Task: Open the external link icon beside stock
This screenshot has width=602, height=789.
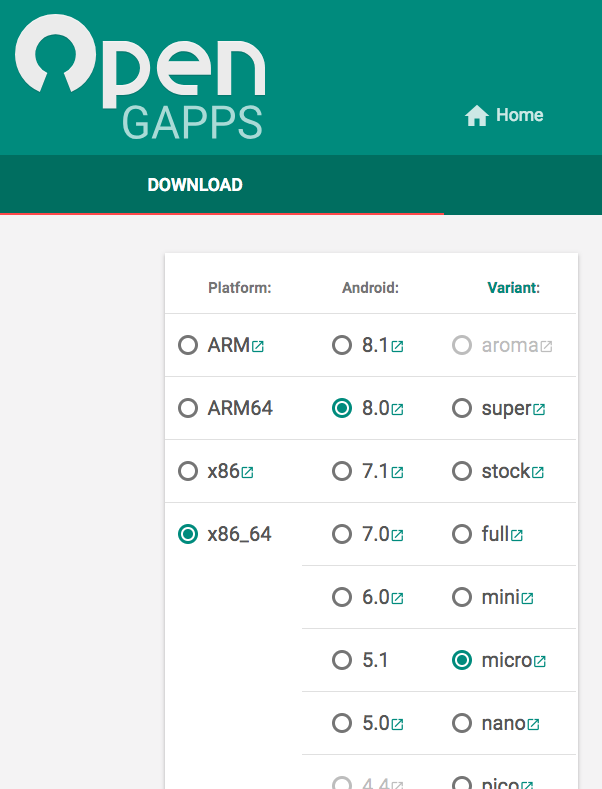Action: pyautogui.click(x=538, y=472)
